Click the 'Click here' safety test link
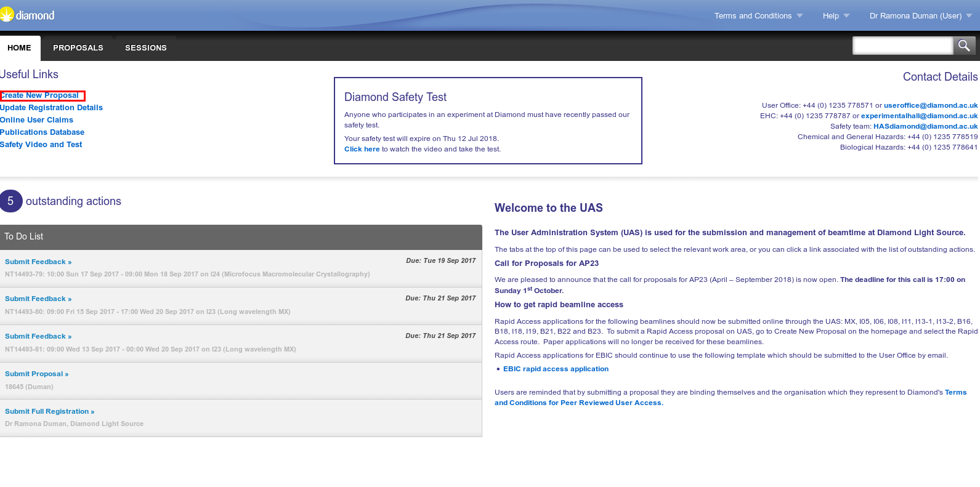Image resolution: width=980 pixels, height=487 pixels. click(x=362, y=149)
